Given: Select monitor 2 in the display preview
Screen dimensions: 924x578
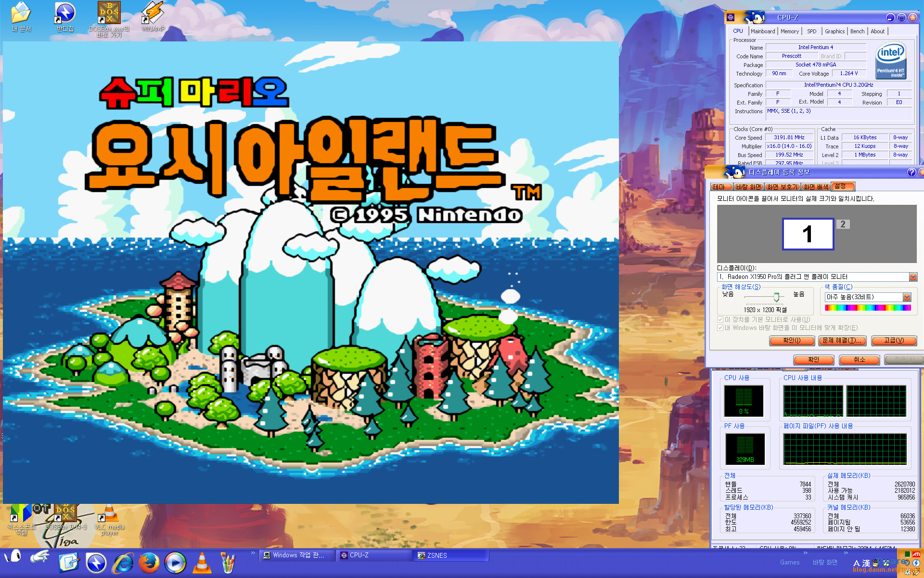Looking at the screenshot, I should [x=843, y=224].
